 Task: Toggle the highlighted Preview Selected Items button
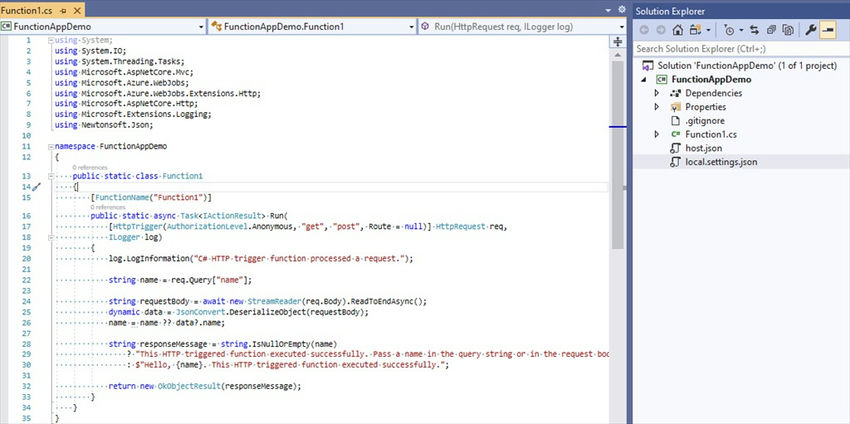coord(828,30)
